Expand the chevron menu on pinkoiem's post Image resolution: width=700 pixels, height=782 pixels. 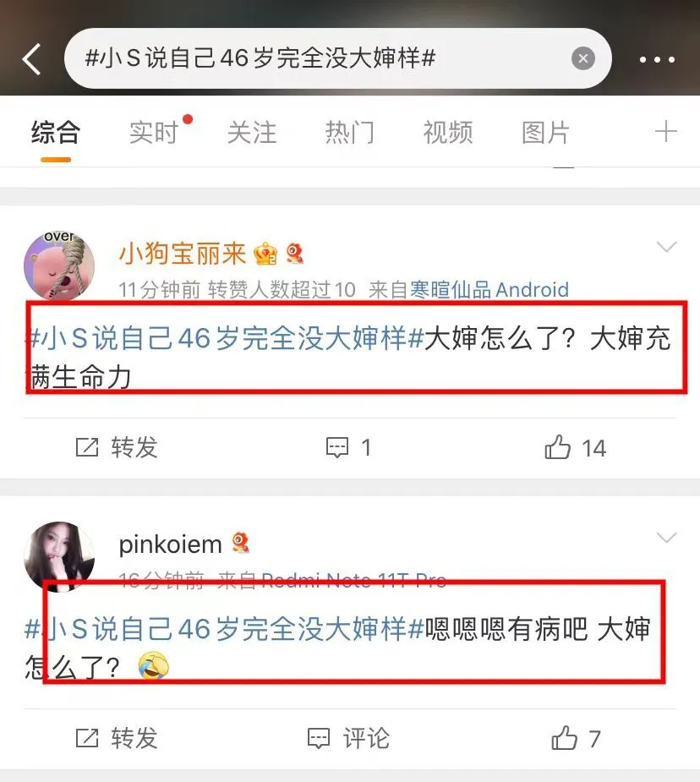click(x=666, y=537)
